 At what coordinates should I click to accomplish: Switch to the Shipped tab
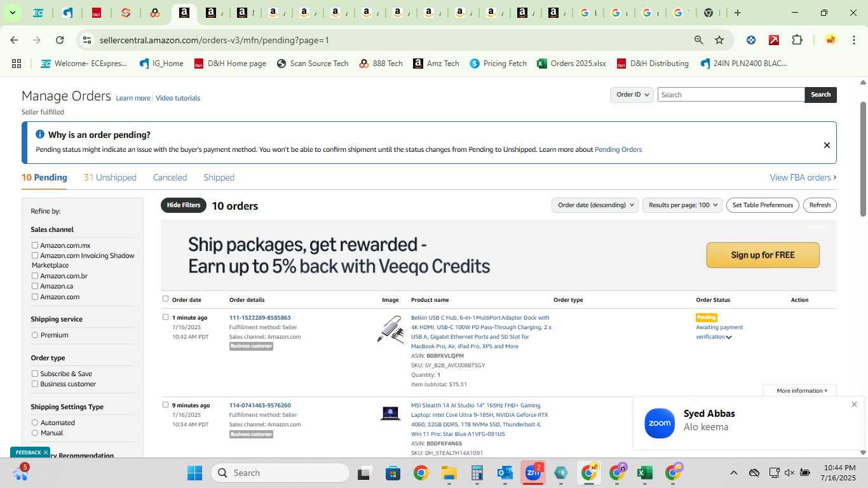point(219,177)
